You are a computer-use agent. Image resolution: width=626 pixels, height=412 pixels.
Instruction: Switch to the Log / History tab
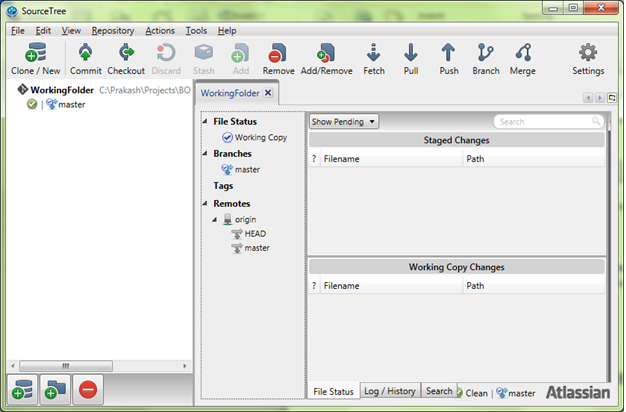(390, 391)
